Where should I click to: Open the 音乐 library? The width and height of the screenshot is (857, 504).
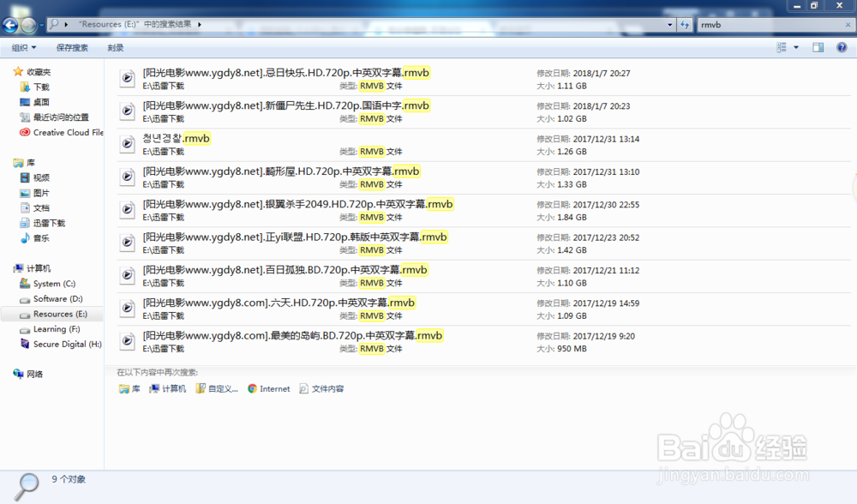(35, 238)
